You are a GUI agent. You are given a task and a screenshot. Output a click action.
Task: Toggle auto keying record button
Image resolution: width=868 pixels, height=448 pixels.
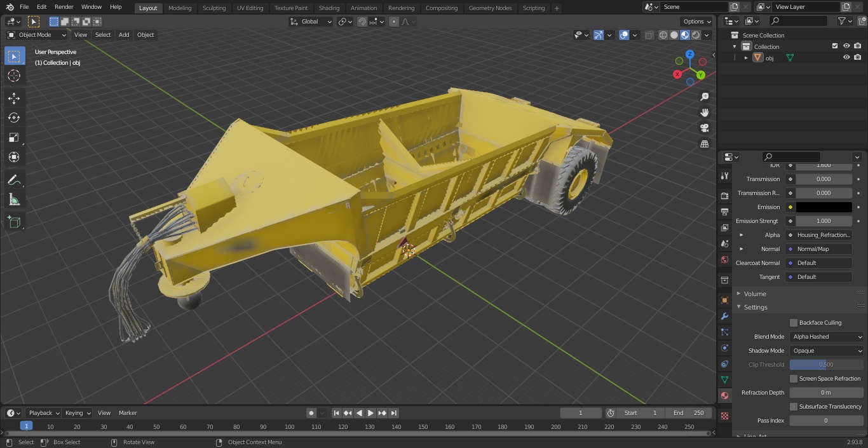[x=311, y=413]
